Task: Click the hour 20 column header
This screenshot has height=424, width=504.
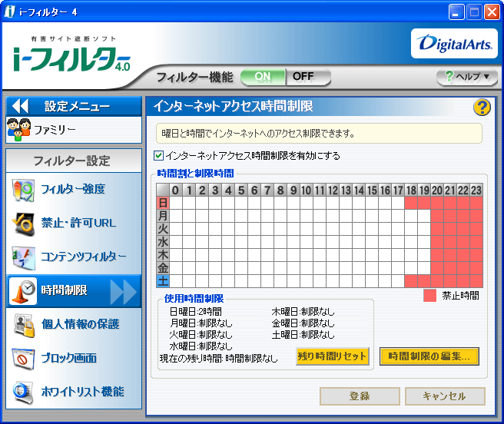Action: 437,190
